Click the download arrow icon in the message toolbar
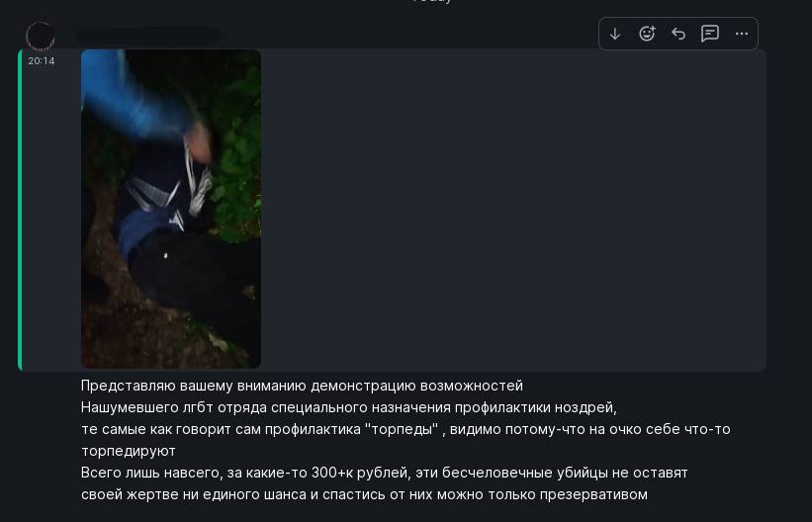 point(615,34)
